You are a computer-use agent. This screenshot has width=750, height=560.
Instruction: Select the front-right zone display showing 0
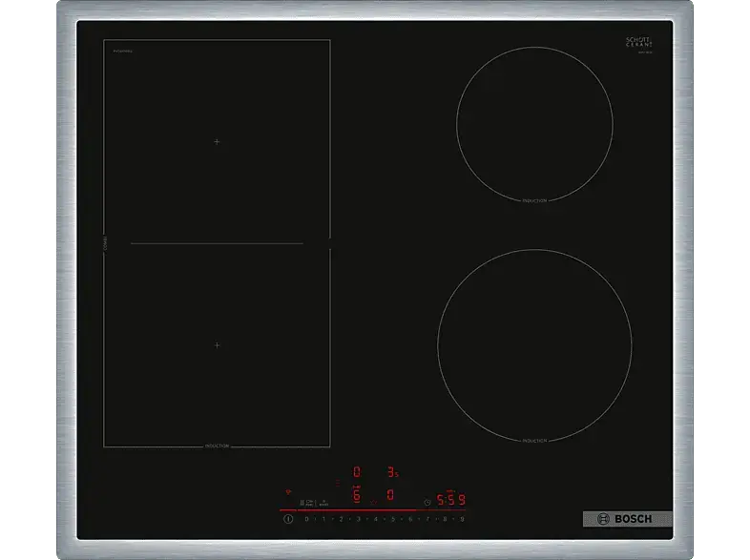pos(390,495)
